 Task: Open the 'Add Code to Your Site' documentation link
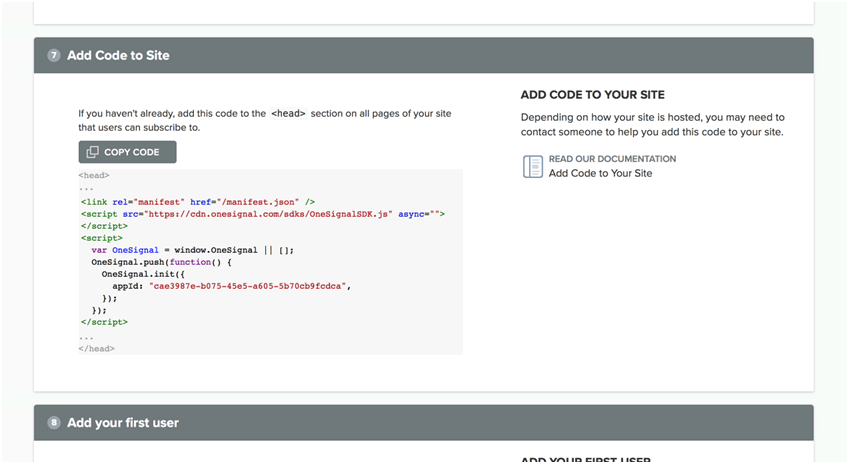[600, 173]
